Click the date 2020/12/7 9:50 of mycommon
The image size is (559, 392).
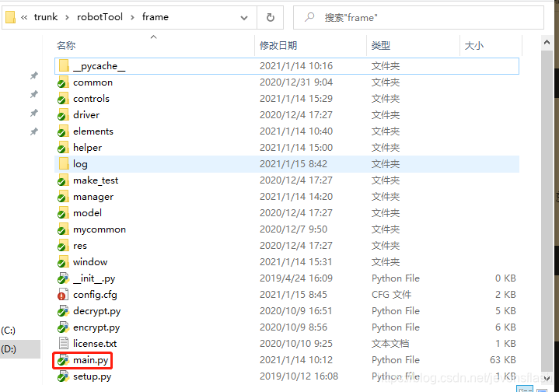coord(293,229)
